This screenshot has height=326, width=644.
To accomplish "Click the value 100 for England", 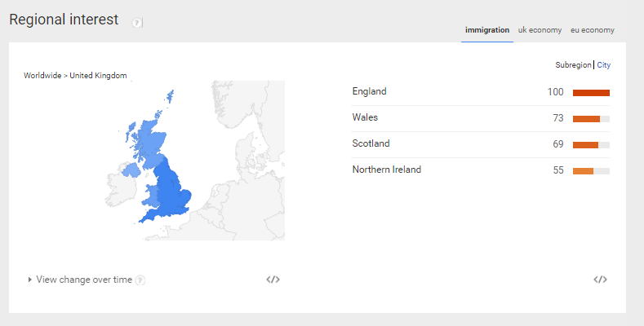I will pos(555,92).
